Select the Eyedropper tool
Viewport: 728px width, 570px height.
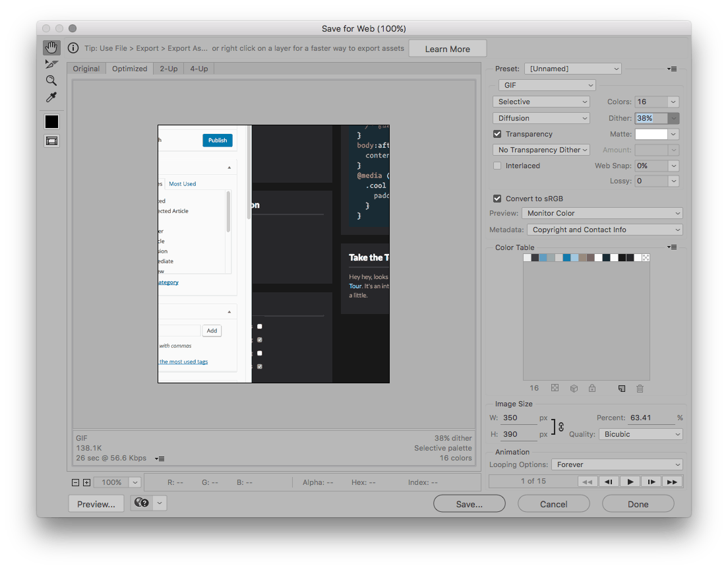51,97
